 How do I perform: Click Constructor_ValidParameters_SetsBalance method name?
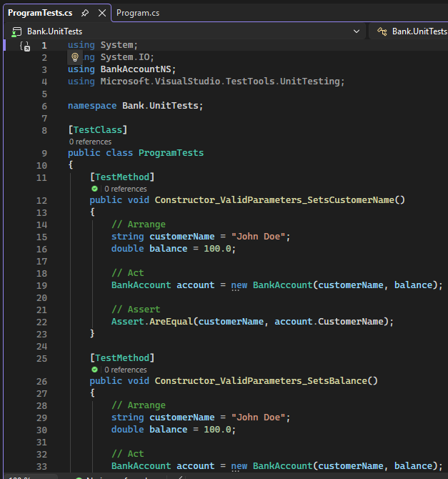261,380
